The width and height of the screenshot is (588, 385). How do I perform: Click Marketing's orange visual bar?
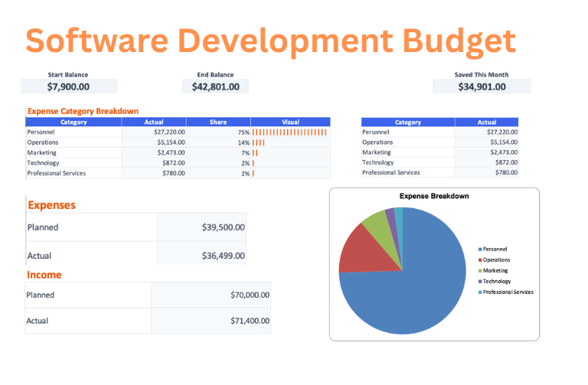(255, 153)
